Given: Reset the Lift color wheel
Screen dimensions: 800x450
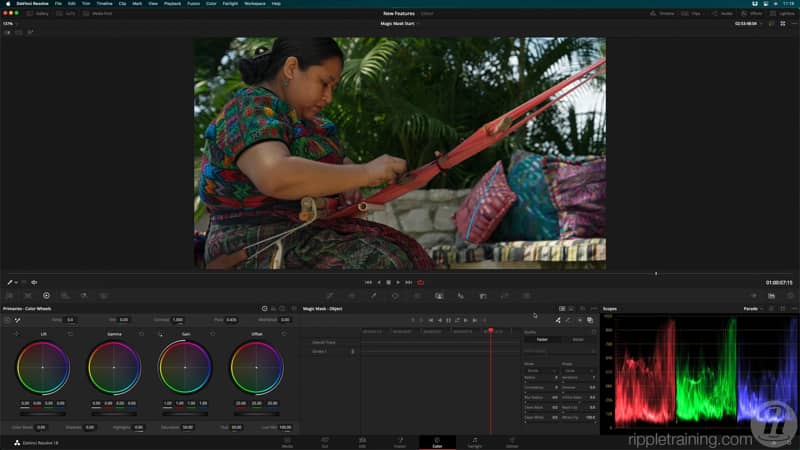Looking at the screenshot, I should tap(68, 333).
